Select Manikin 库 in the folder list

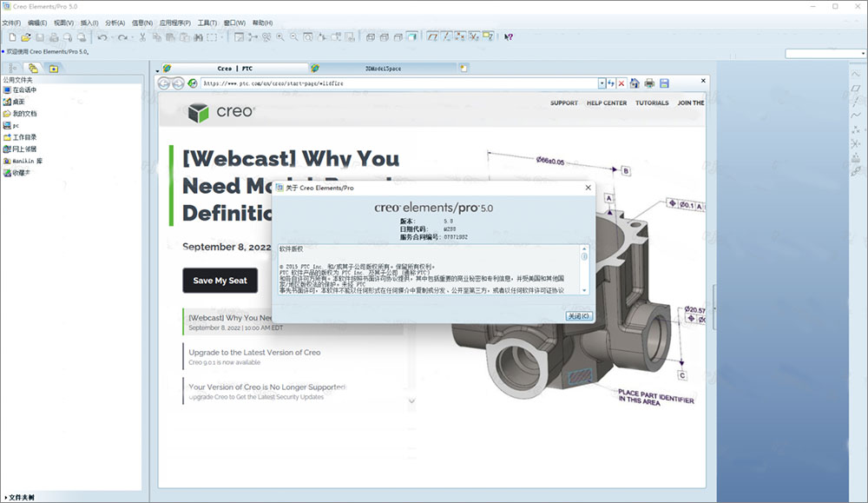23,161
